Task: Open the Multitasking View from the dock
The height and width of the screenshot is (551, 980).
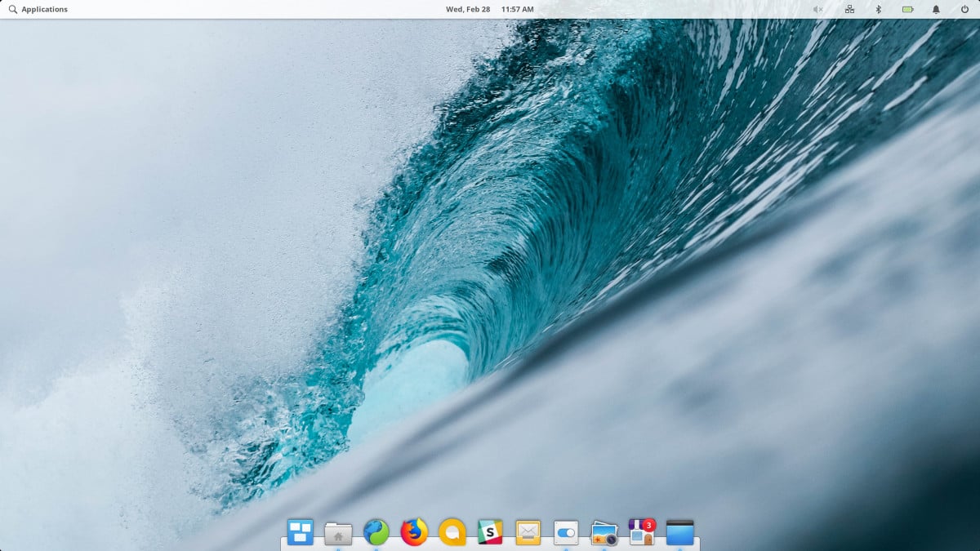Action: [x=300, y=532]
